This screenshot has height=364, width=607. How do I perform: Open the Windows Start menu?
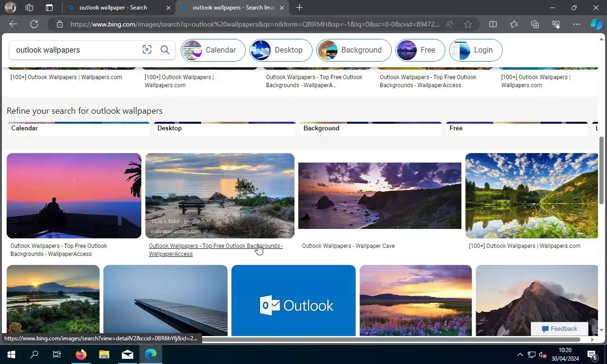pos(11,355)
